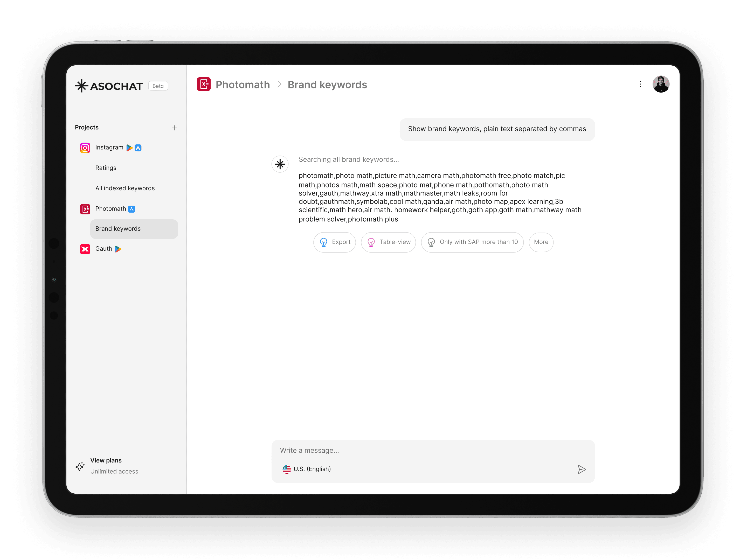Open the Photomath project

[x=110, y=209]
